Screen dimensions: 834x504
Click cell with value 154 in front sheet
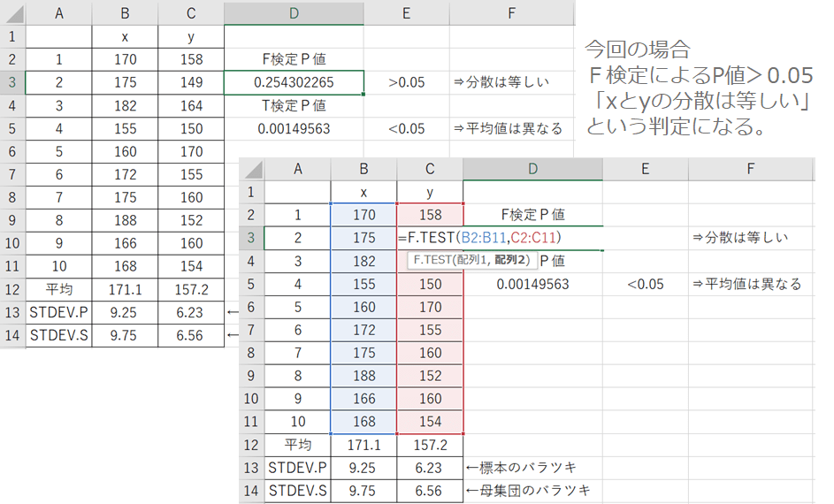click(430, 422)
